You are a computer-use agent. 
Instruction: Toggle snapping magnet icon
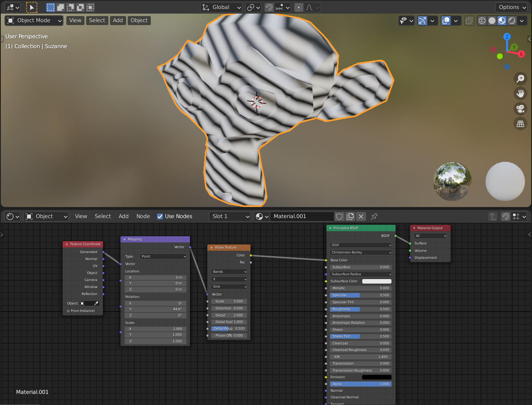click(269, 7)
